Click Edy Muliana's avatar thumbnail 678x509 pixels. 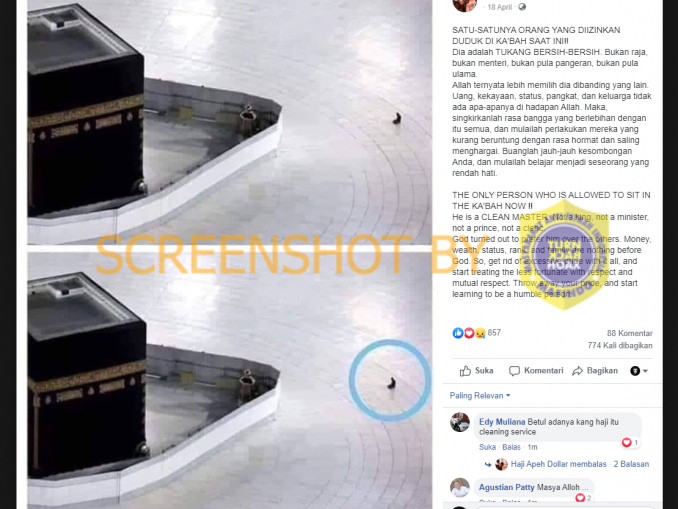point(460,422)
